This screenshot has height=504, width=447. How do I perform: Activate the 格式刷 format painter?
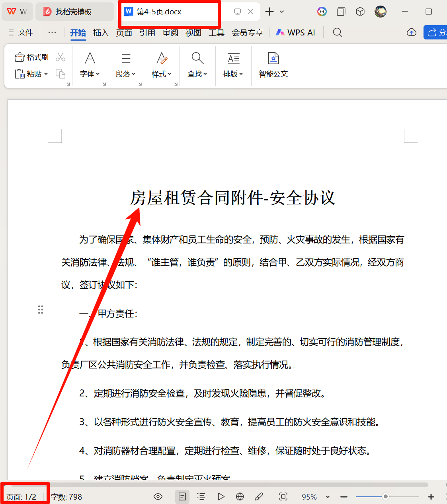pyautogui.click(x=32, y=57)
